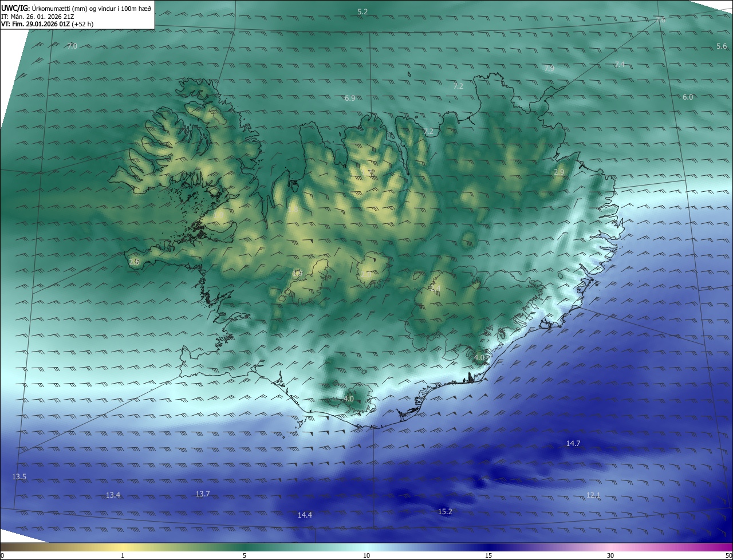Click tick label 30 on the color scale
Screen dimensions: 733x560
pyautogui.click(x=610, y=555)
